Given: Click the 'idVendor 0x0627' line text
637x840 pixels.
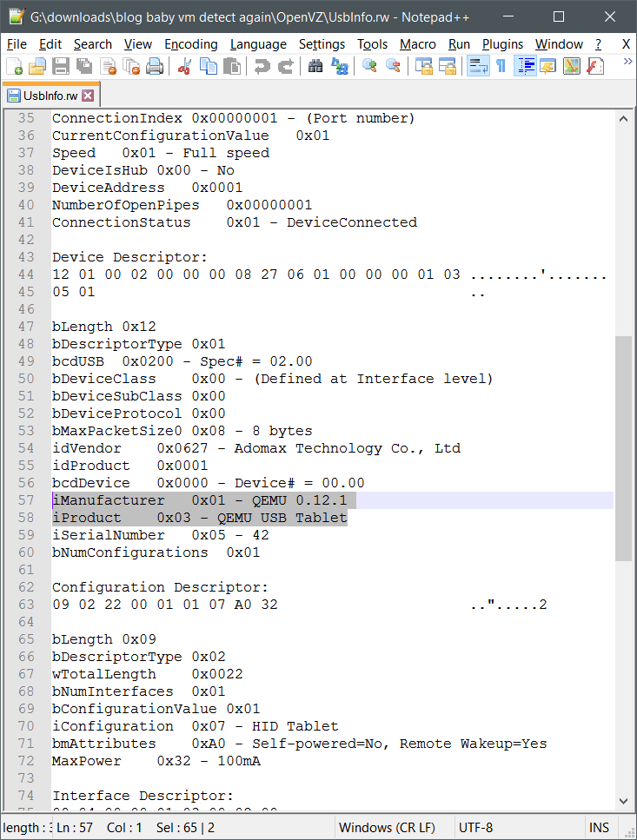Looking at the screenshot, I should pyautogui.click(x=256, y=448).
